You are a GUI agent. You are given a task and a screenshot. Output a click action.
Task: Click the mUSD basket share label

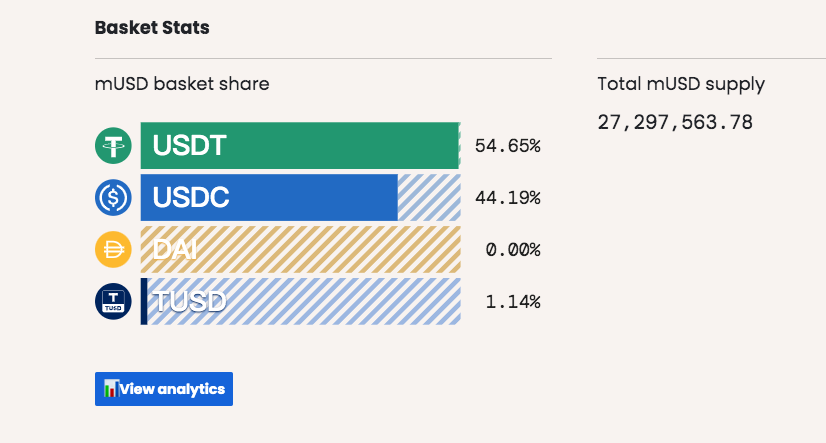[182, 84]
